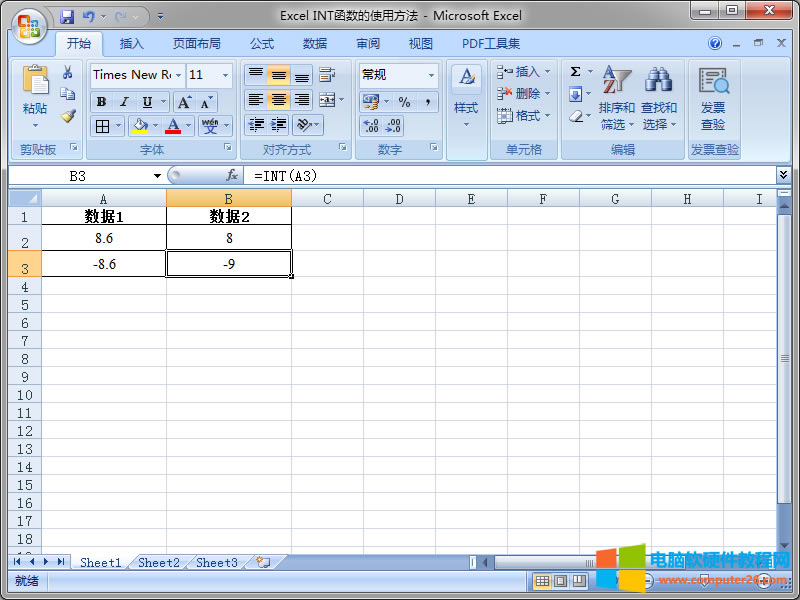
Task: Toggle italic formatting
Action: [x=124, y=102]
